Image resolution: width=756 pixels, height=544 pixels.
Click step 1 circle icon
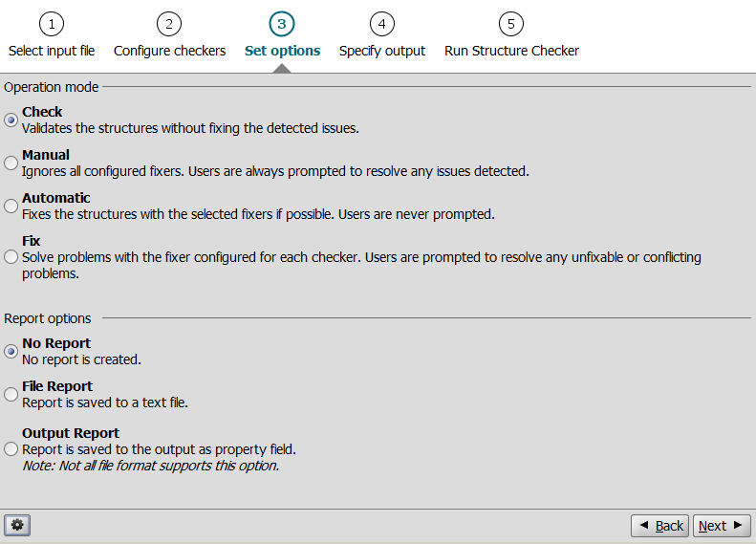[52, 24]
